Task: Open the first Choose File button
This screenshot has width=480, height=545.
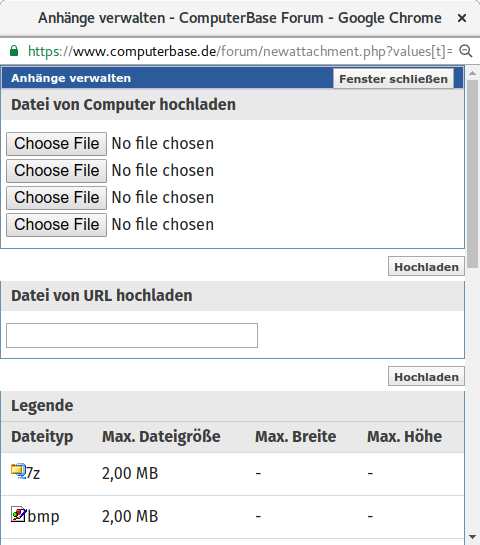Action: pos(57,144)
